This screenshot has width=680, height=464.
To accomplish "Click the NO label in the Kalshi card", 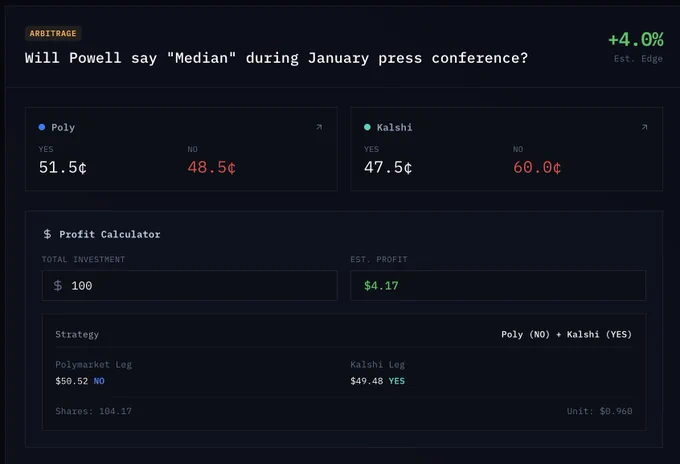I will [518, 149].
